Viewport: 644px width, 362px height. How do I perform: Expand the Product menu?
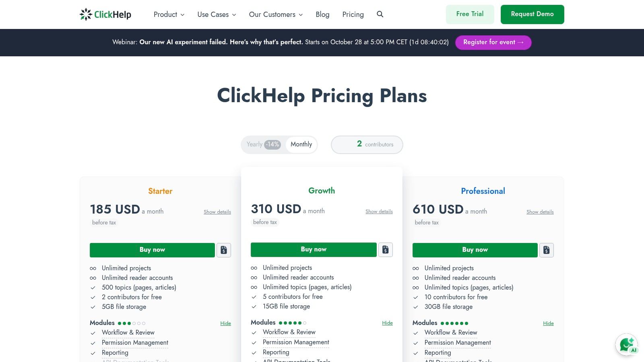168,14
